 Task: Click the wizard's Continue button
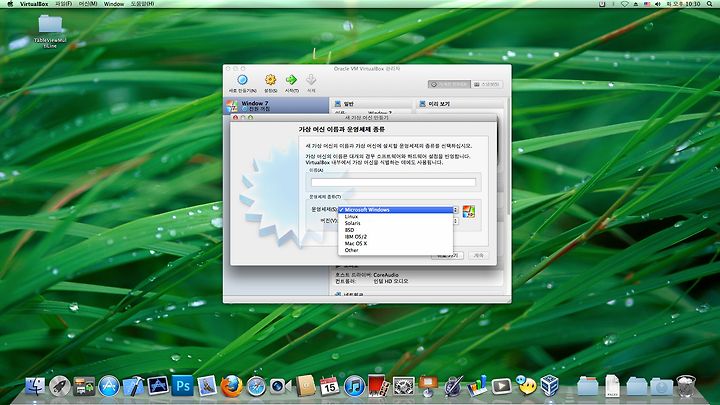point(478,255)
